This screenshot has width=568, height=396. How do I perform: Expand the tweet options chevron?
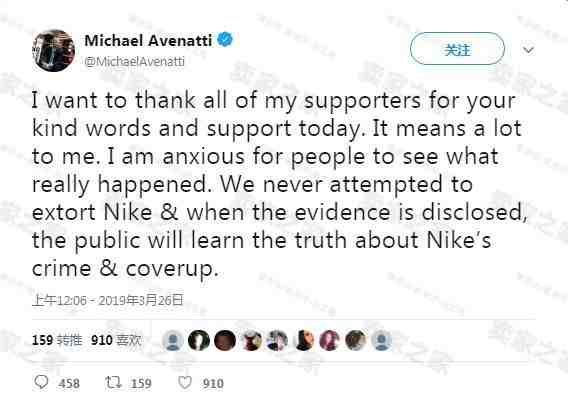pos(529,50)
